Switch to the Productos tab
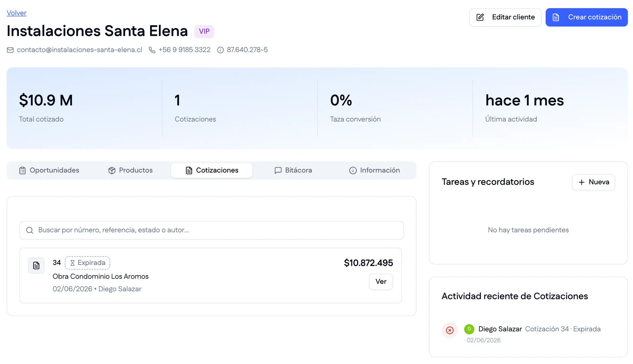This screenshot has height=364, width=633. (130, 170)
